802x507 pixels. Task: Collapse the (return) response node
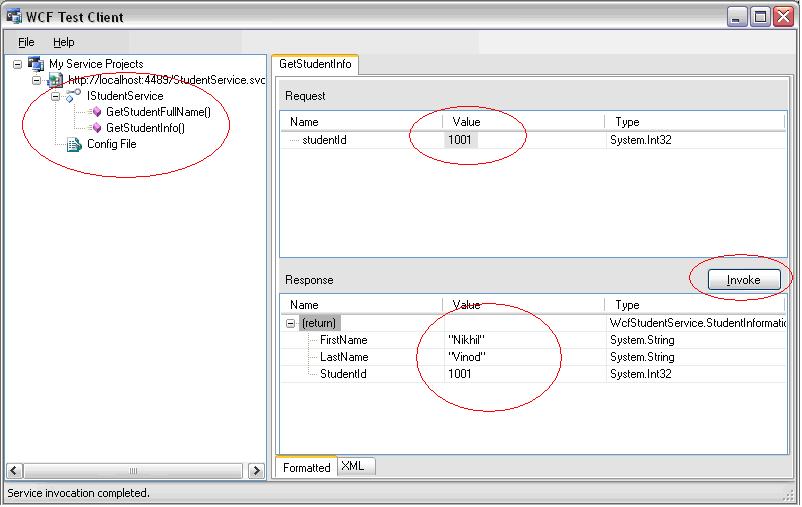coord(291,323)
